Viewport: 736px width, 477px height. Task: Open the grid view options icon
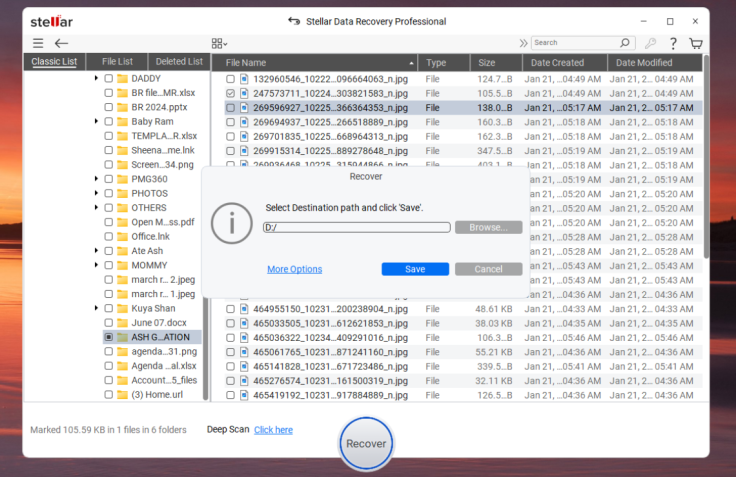click(218, 43)
